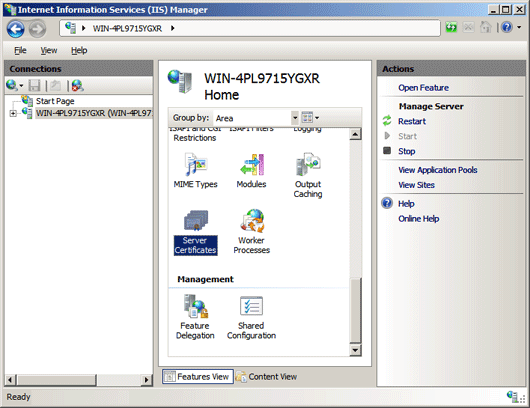The width and height of the screenshot is (530, 408).
Task: Switch to the Content View tab
Action: [x=266, y=377]
